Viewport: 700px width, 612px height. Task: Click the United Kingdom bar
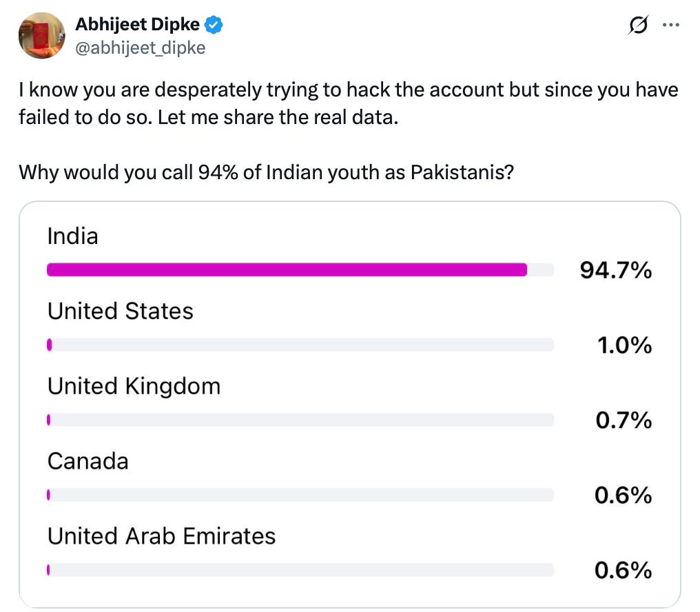(x=300, y=420)
